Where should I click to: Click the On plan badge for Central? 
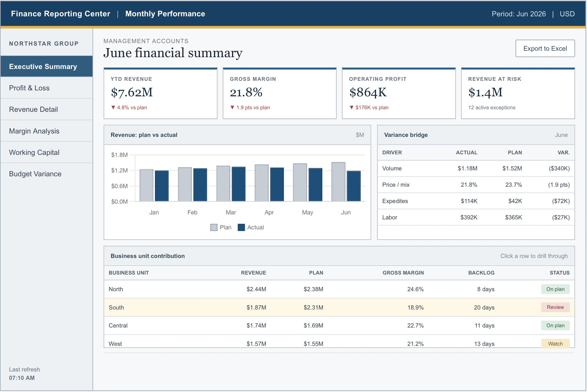tap(555, 326)
